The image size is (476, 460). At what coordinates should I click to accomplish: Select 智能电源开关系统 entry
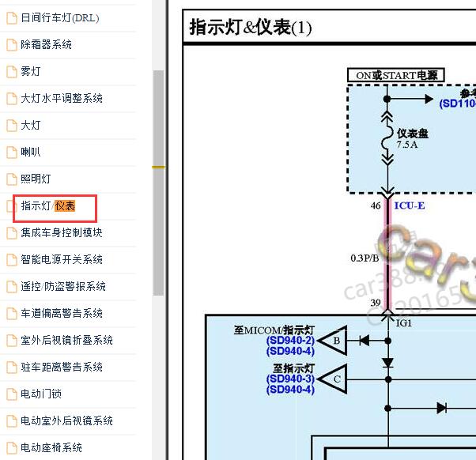pos(62,259)
